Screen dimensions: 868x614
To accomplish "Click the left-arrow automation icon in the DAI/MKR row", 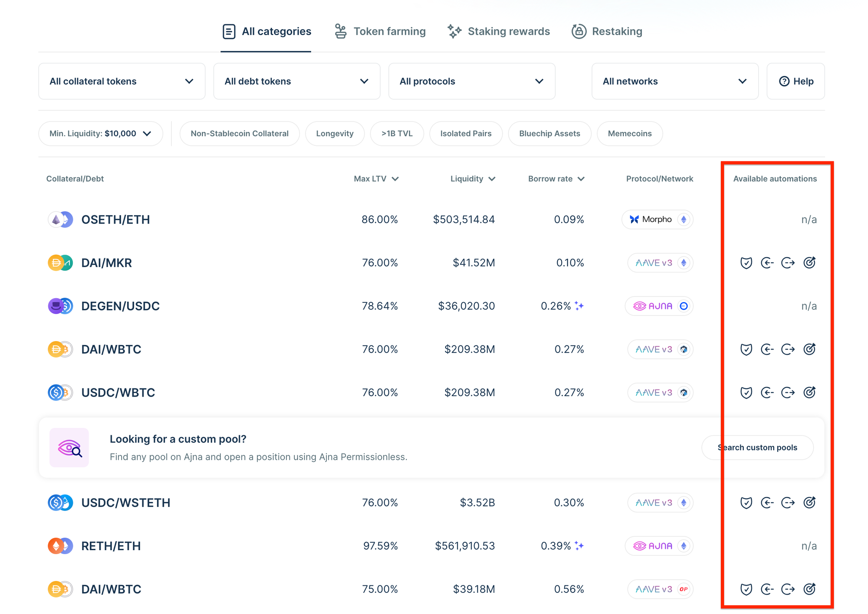I will [x=767, y=263].
